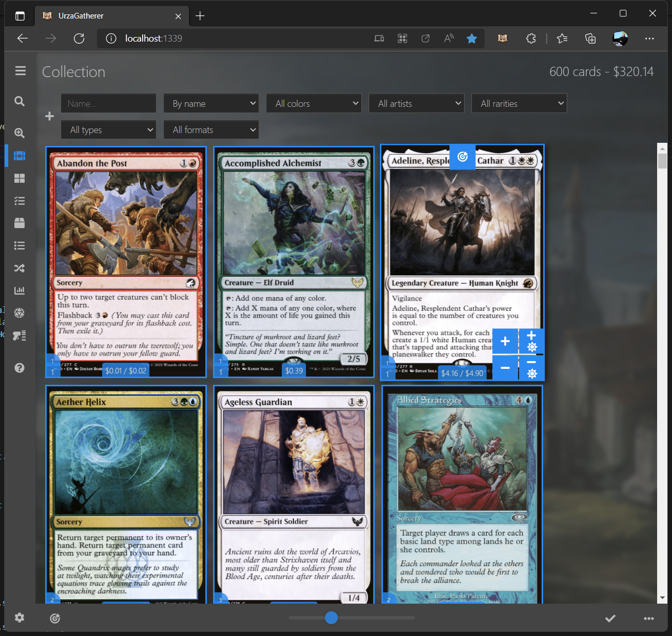Toggle the browser favorite star

pyautogui.click(x=472, y=39)
